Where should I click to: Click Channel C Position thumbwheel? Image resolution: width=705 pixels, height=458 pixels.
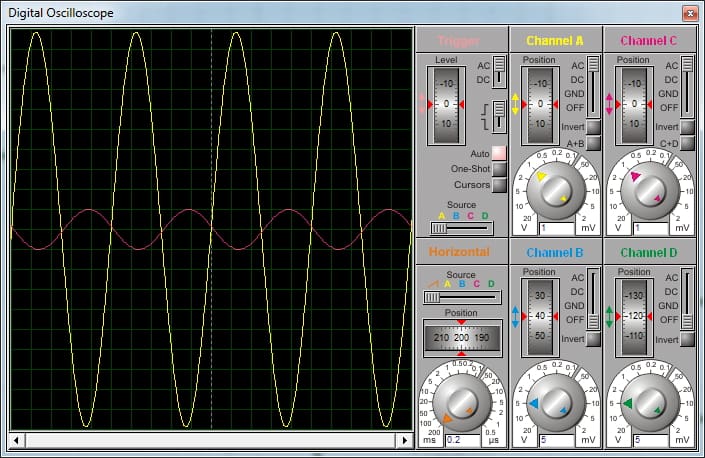(x=634, y=105)
